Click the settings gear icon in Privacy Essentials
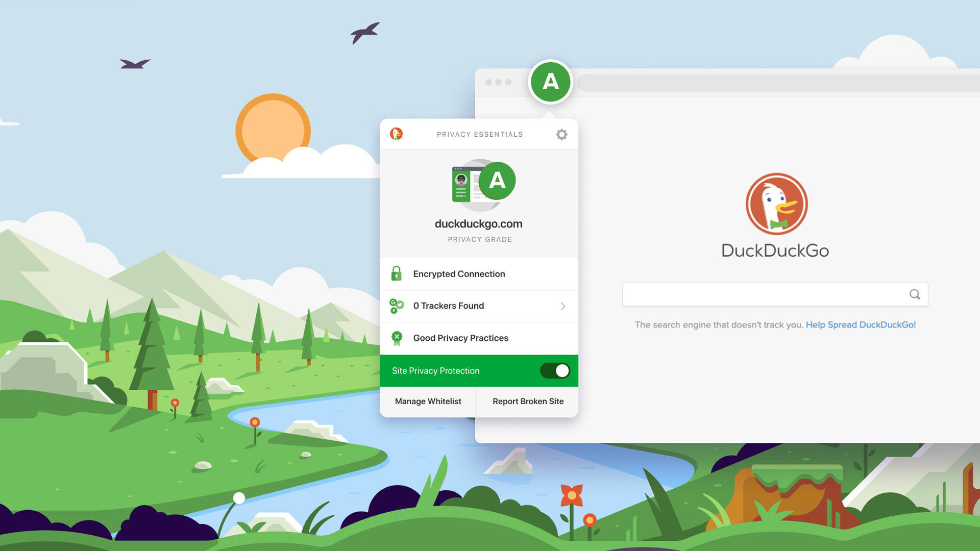The image size is (980, 551). [562, 134]
